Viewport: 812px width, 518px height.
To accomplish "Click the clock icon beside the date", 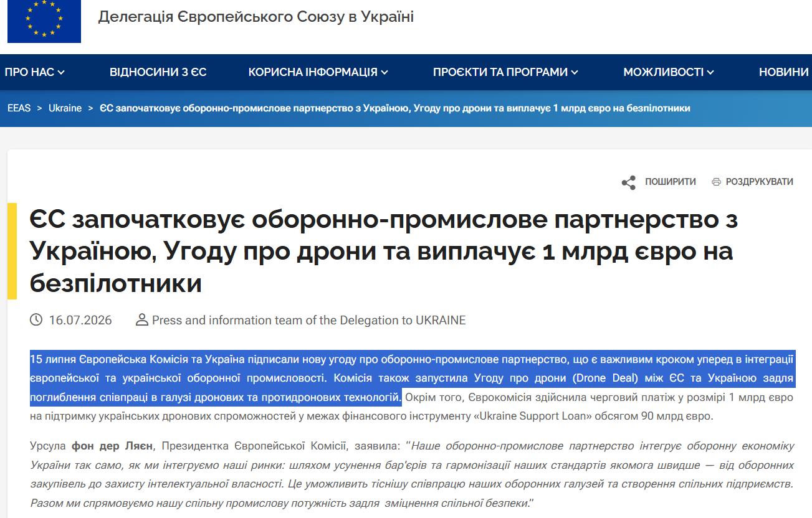I will [36, 320].
